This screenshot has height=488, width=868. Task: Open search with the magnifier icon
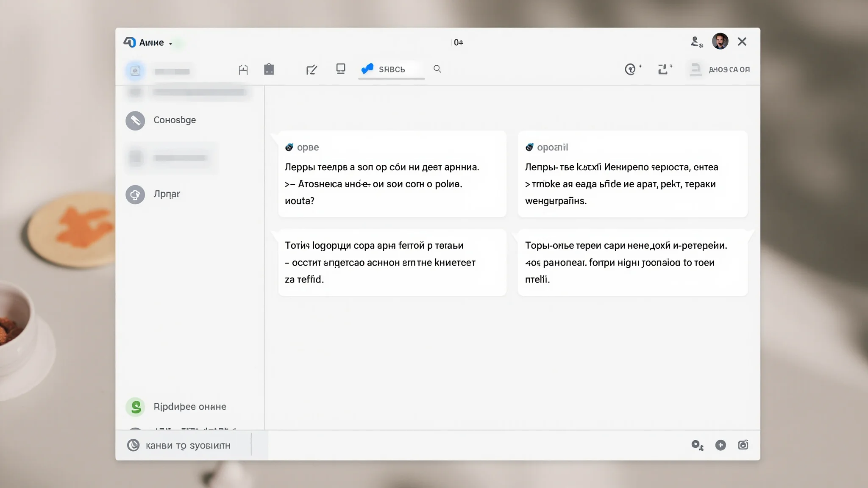tap(437, 69)
